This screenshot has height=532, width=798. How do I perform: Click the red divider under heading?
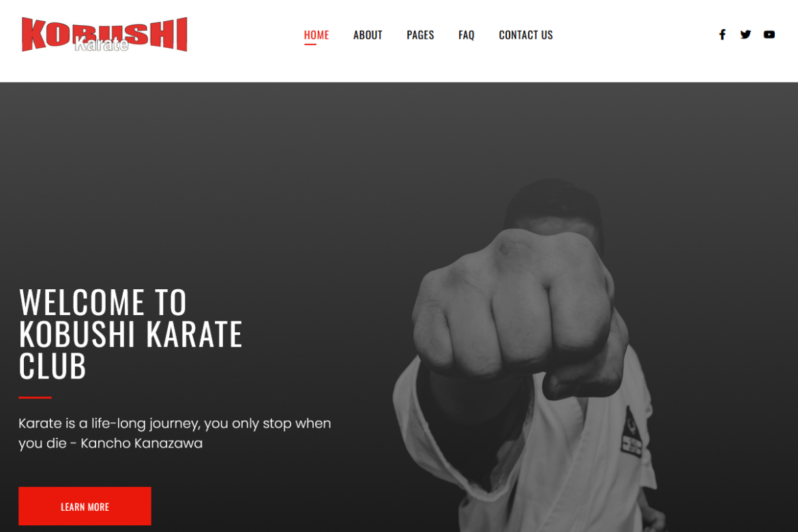click(x=35, y=398)
